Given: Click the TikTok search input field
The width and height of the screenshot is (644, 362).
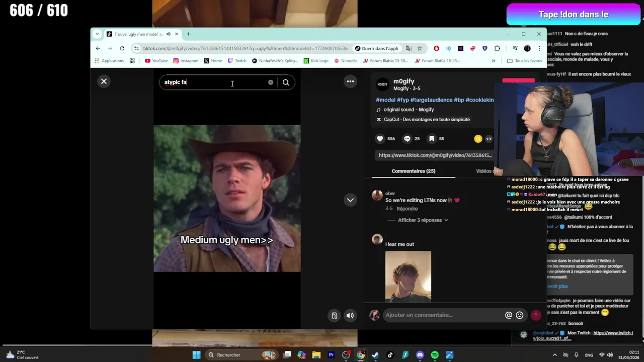Looking at the screenshot, I should [215, 82].
